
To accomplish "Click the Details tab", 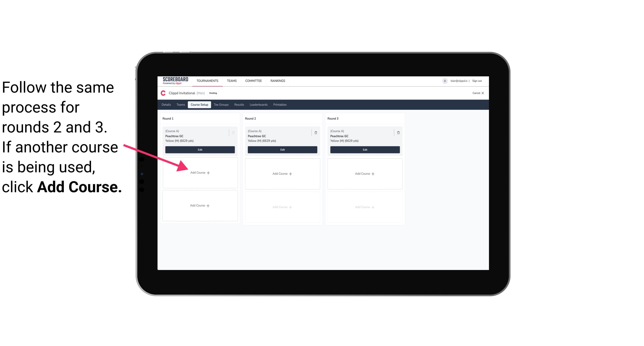I will [x=167, y=104].
